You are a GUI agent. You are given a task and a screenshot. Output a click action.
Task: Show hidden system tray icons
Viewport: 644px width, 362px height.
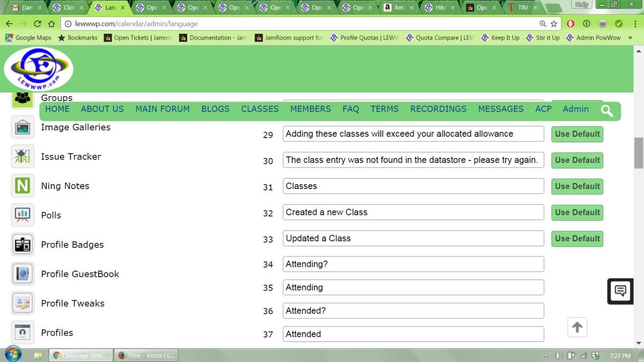tap(546, 355)
